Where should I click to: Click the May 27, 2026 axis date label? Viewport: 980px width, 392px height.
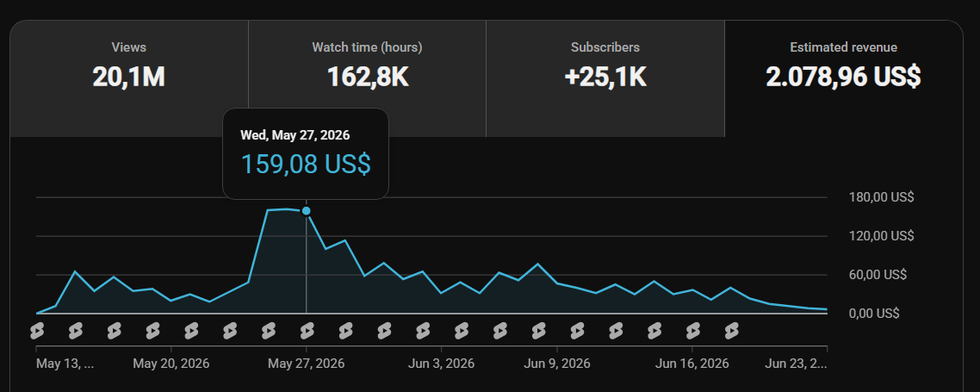coord(307,364)
